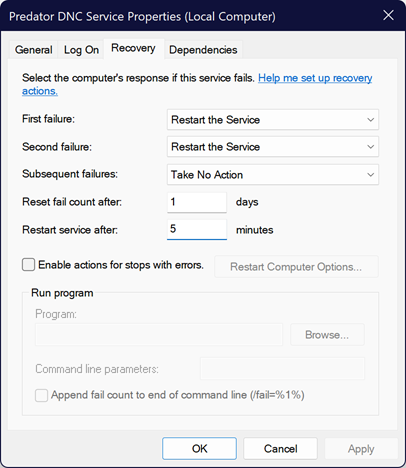Open the Subsequent failures dropdown
The image size is (406, 468).
coord(273,175)
